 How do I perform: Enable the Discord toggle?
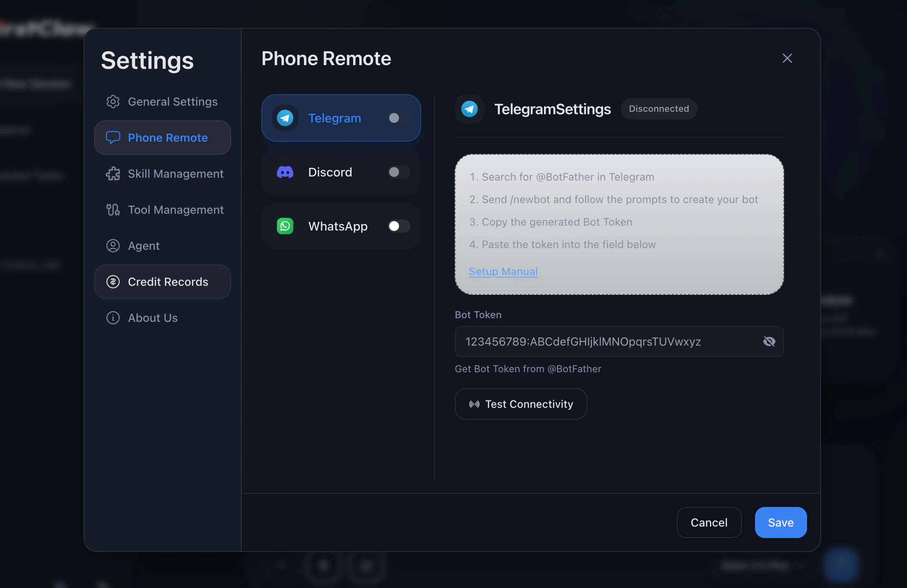pos(399,172)
